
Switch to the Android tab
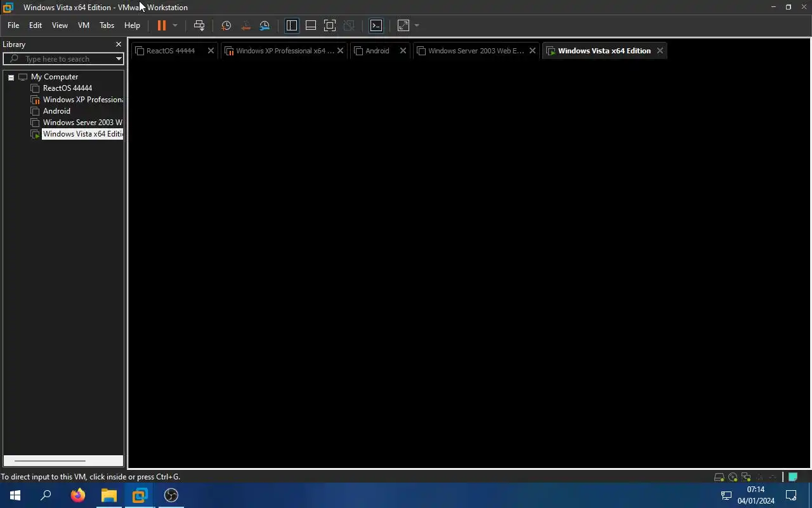click(x=377, y=51)
